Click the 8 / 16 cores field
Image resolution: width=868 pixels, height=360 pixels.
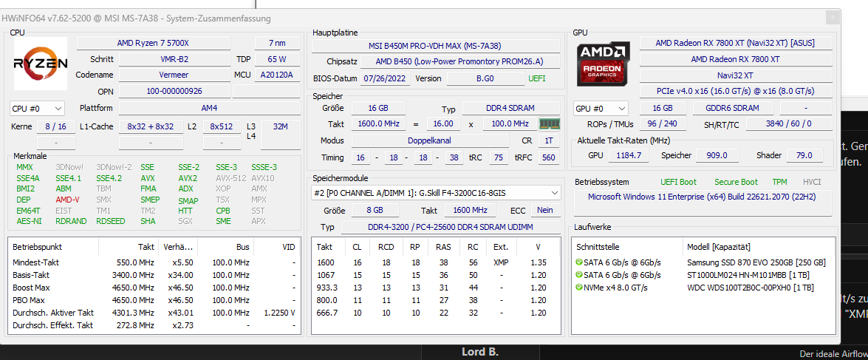(56, 126)
